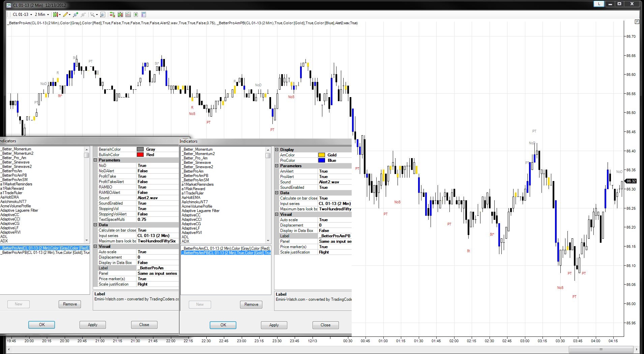Click the grayed zoom out icon
Screen dimensions: 644x354
tap(83, 14)
